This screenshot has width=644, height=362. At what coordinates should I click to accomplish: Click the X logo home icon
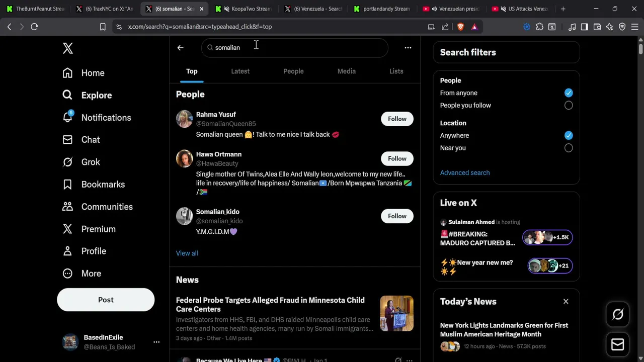pyautogui.click(x=68, y=48)
